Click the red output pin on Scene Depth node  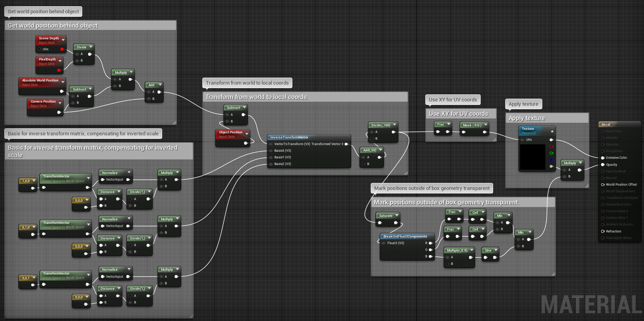pyautogui.click(x=62, y=49)
